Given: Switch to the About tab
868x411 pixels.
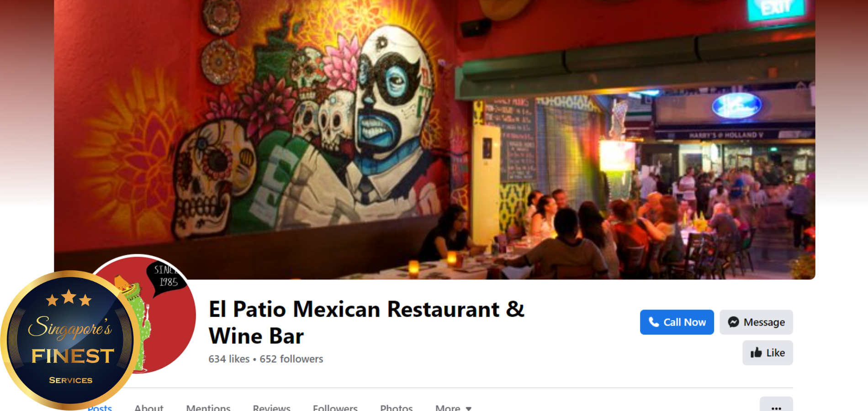Looking at the screenshot, I should tap(149, 407).
